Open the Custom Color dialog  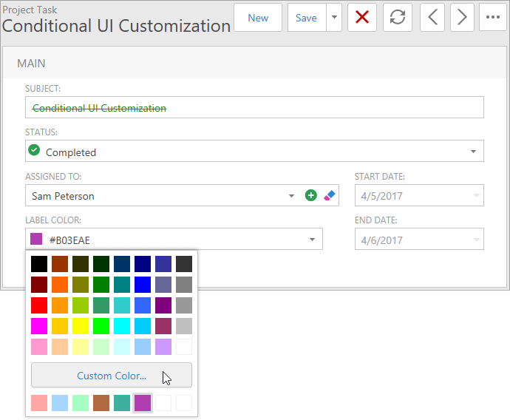(112, 376)
